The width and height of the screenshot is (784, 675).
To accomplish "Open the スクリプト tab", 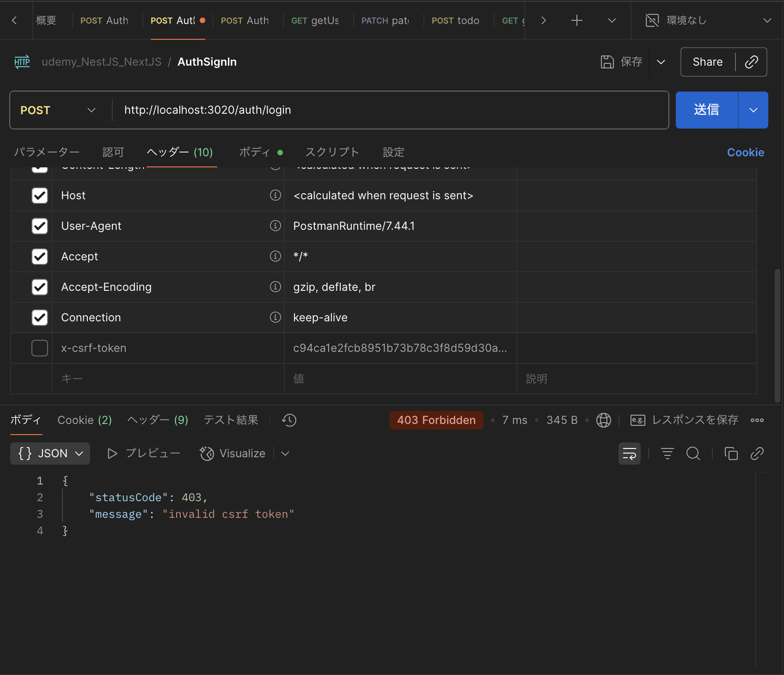I will pos(332,152).
